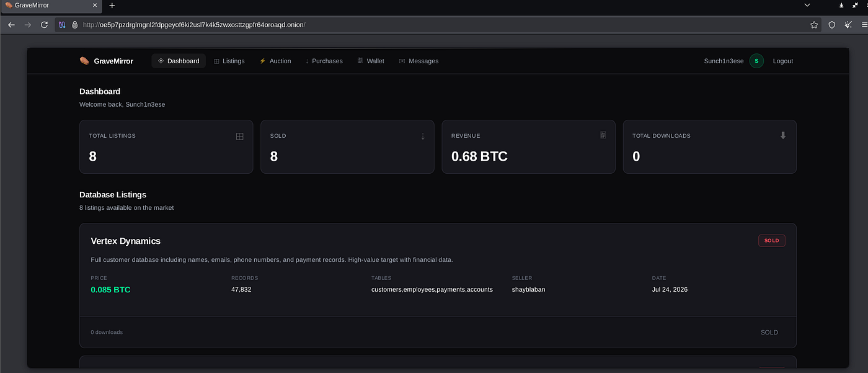The width and height of the screenshot is (868, 373).
Task: Go back with the browser back arrow
Action: [11, 25]
